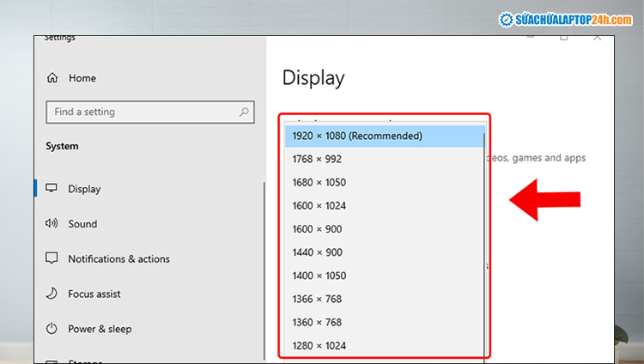The width and height of the screenshot is (644, 364).
Task: Open Display in the sidebar
Action: click(x=84, y=189)
